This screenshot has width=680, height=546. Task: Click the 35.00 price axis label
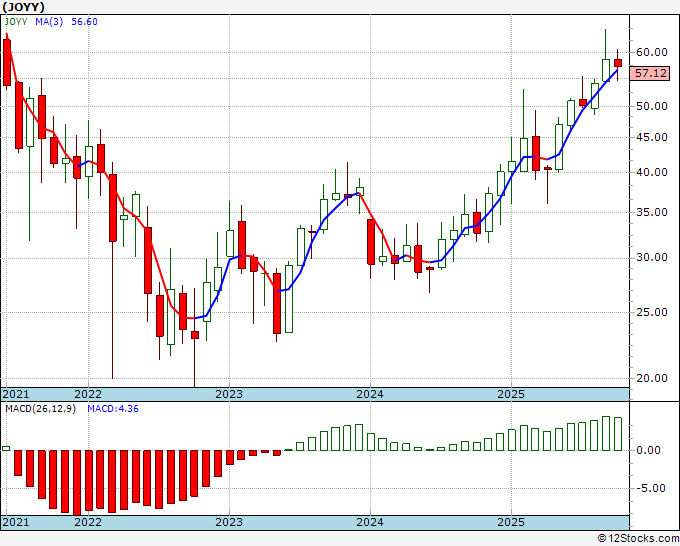652,212
